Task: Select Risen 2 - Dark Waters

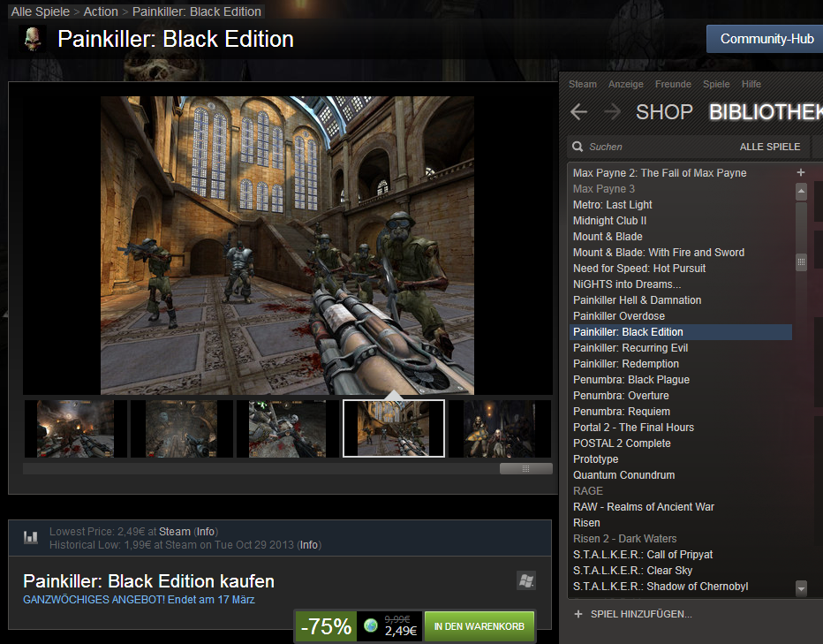Action: click(624, 539)
